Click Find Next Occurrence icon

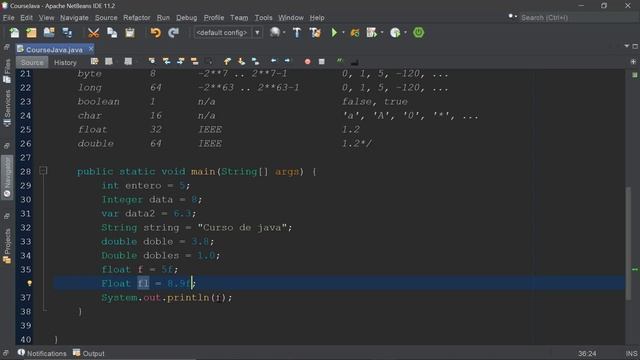[x=180, y=61]
